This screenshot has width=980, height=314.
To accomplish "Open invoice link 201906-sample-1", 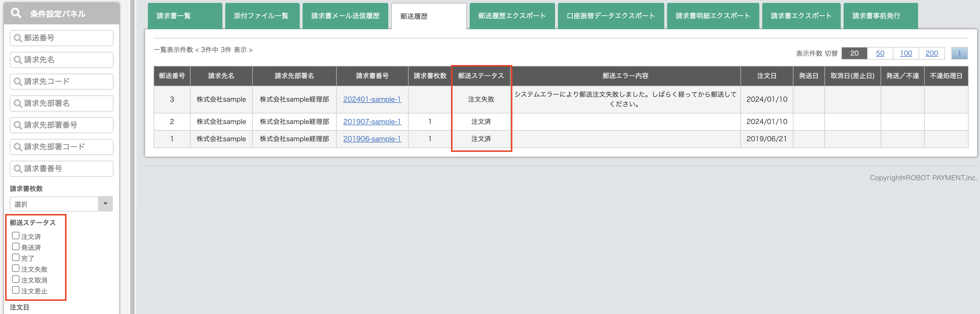I will tap(372, 139).
